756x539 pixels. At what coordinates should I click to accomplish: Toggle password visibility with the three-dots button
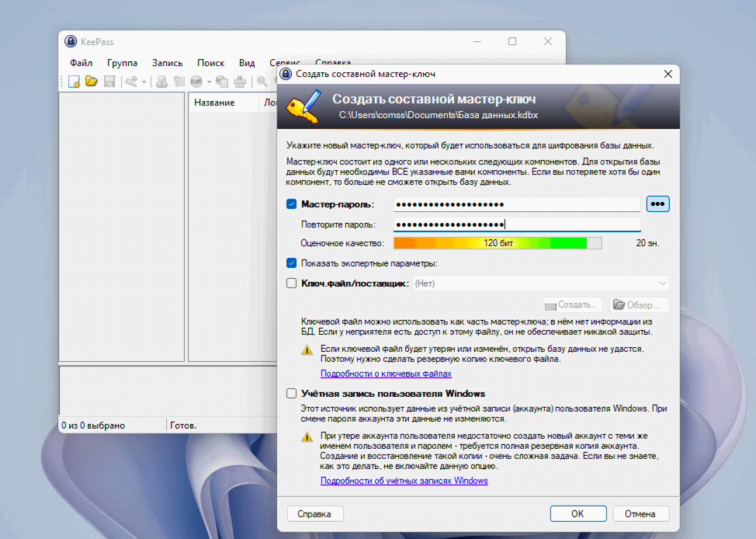pyautogui.click(x=657, y=204)
